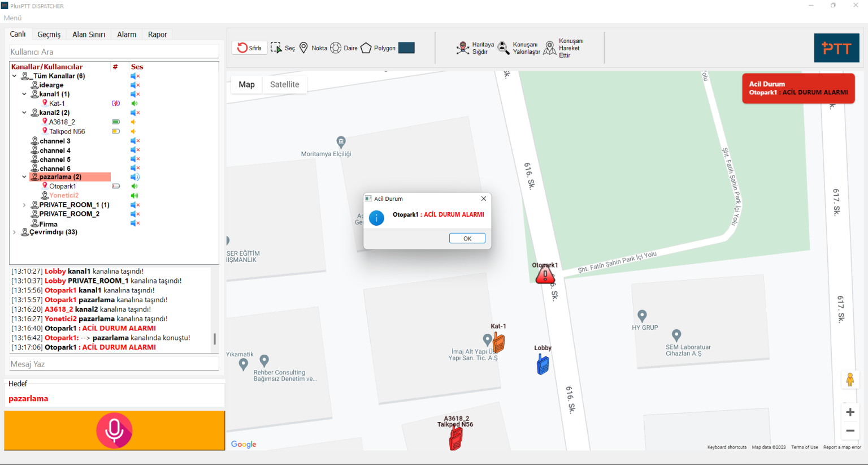This screenshot has width=868, height=465.
Task: Unmute the idearge channel speaker
Action: coord(135,85)
